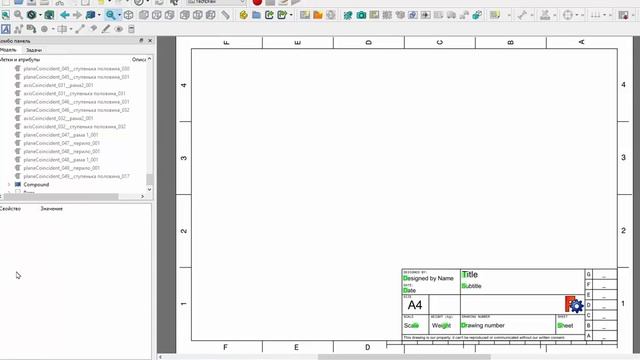The image size is (640, 360).
Task: Click the TechDraw camera active view icon
Action: click(x=361, y=15)
